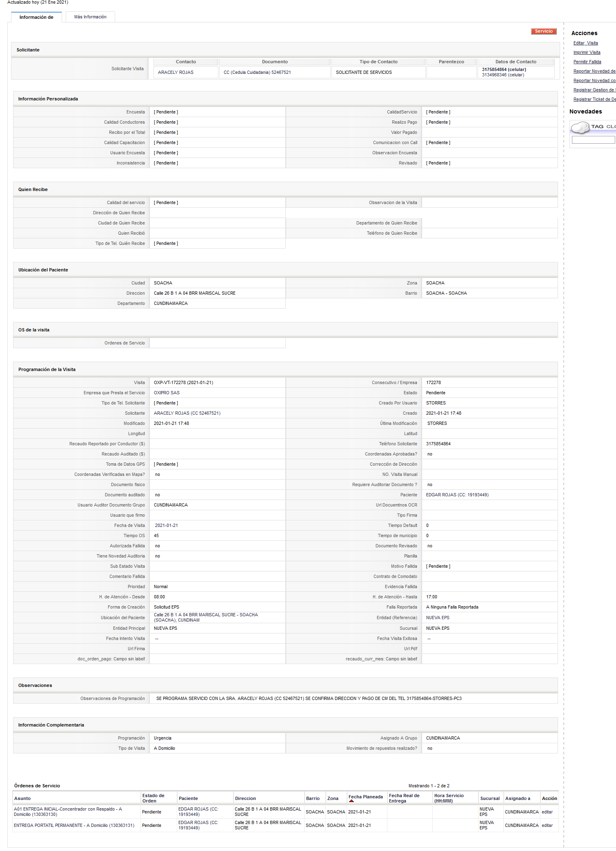Image resolution: width=616 pixels, height=851 pixels.
Task: Open Registrar Ticket de link
Action: pyautogui.click(x=594, y=99)
